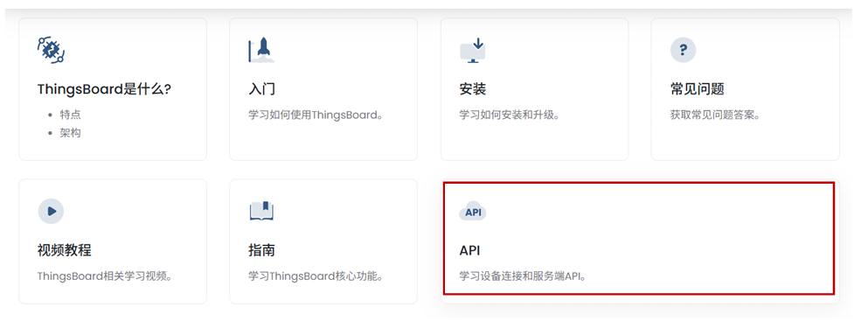Click the play icon for 视频教程
The height and width of the screenshot is (328, 868).
pyautogui.click(x=51, y=211)
